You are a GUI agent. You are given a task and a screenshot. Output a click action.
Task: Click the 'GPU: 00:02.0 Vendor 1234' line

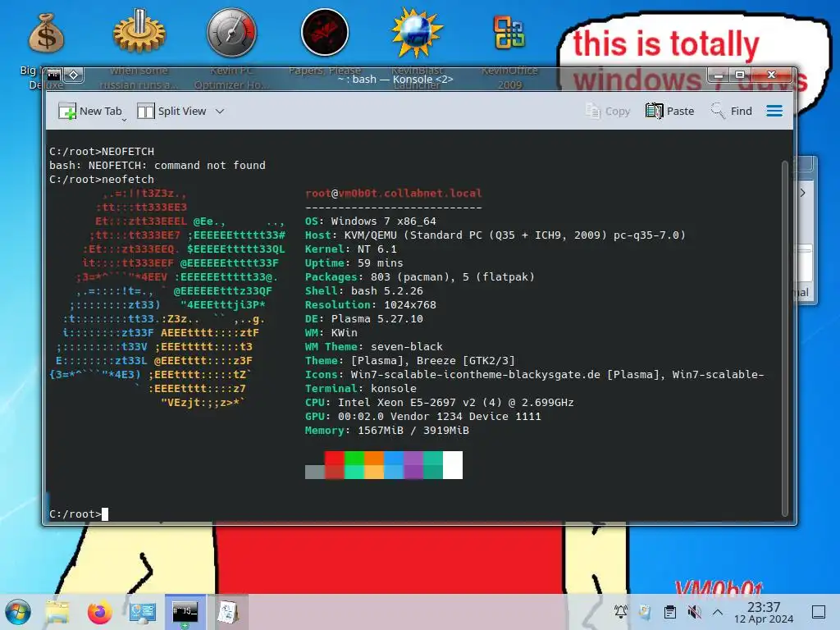[422, 416]
